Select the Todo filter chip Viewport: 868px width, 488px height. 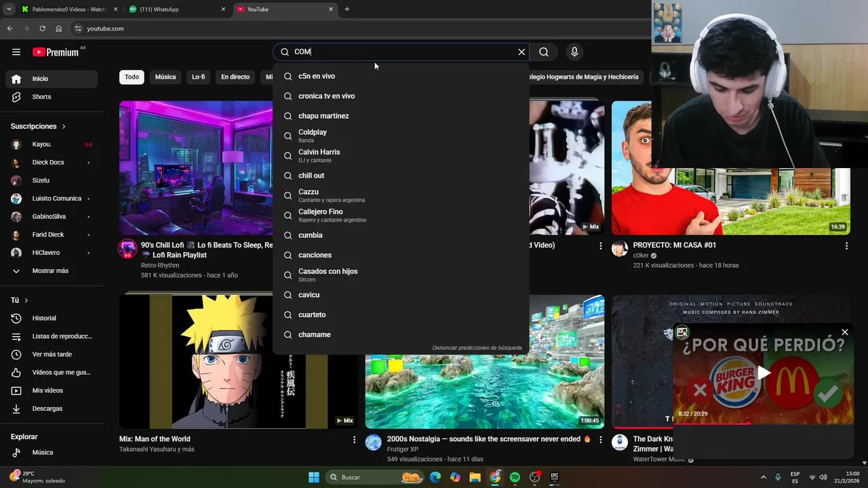132,77
